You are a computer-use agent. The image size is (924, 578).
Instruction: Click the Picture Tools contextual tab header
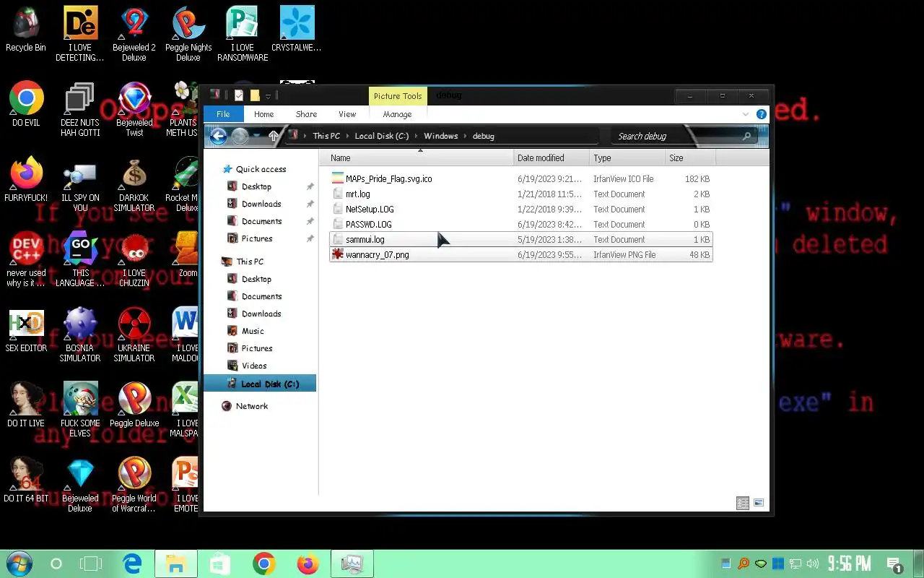(397, 96)
